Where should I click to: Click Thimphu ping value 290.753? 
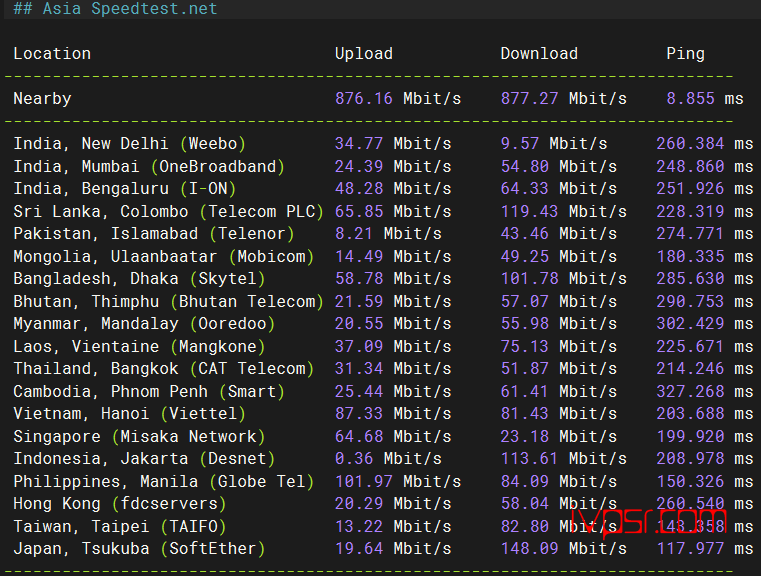click(x=690, y=302)
